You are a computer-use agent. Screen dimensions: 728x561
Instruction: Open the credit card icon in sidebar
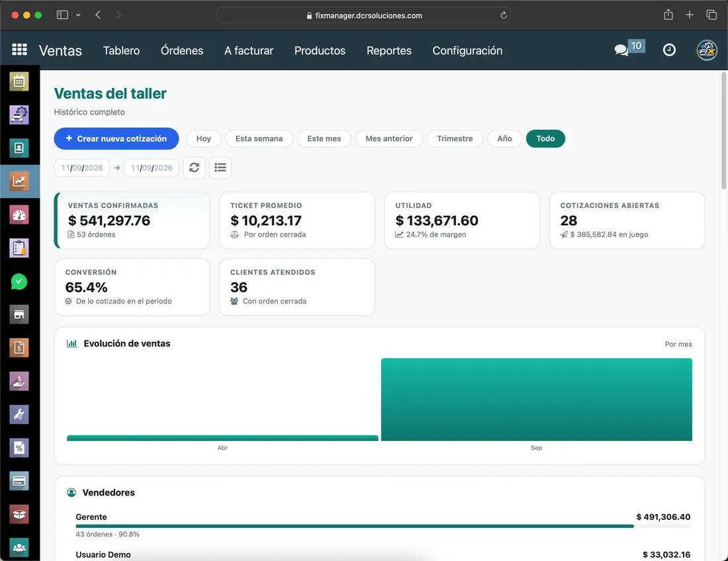(19, 481)
